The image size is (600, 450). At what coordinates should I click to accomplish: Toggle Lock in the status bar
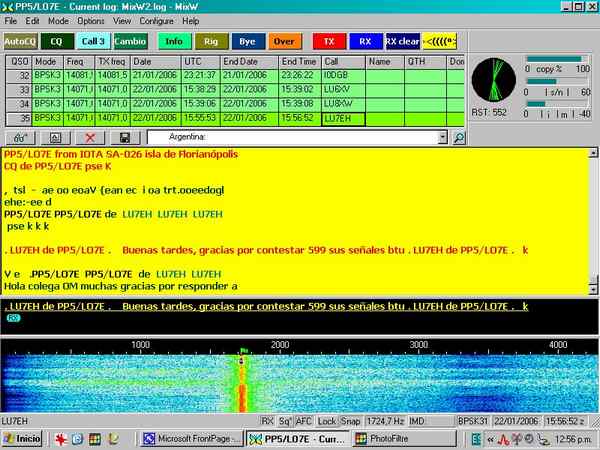click(327, 421)
